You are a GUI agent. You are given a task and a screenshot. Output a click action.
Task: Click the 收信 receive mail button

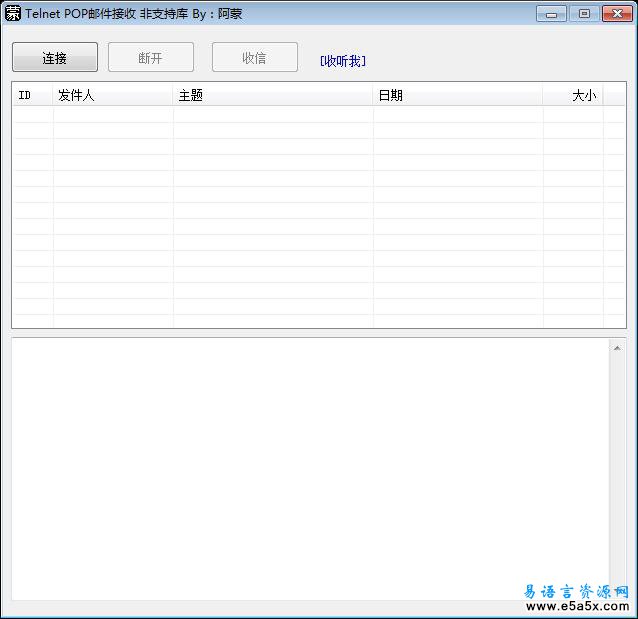click(255, 57)
